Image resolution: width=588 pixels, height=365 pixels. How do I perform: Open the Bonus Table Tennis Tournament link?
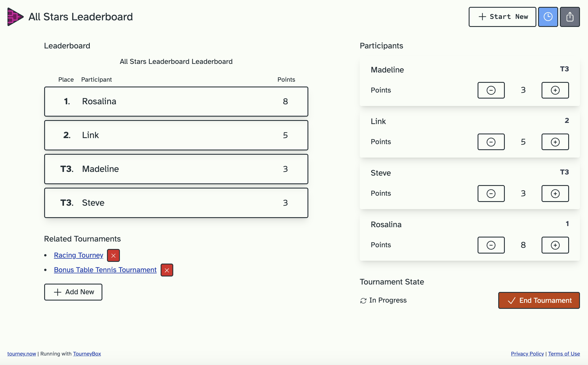point(105,270)
